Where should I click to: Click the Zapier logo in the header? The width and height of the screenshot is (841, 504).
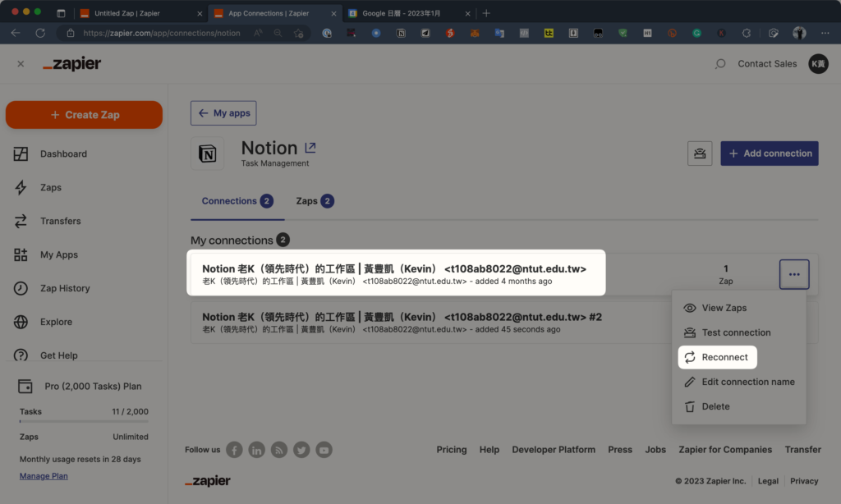[x=72, y=64]
